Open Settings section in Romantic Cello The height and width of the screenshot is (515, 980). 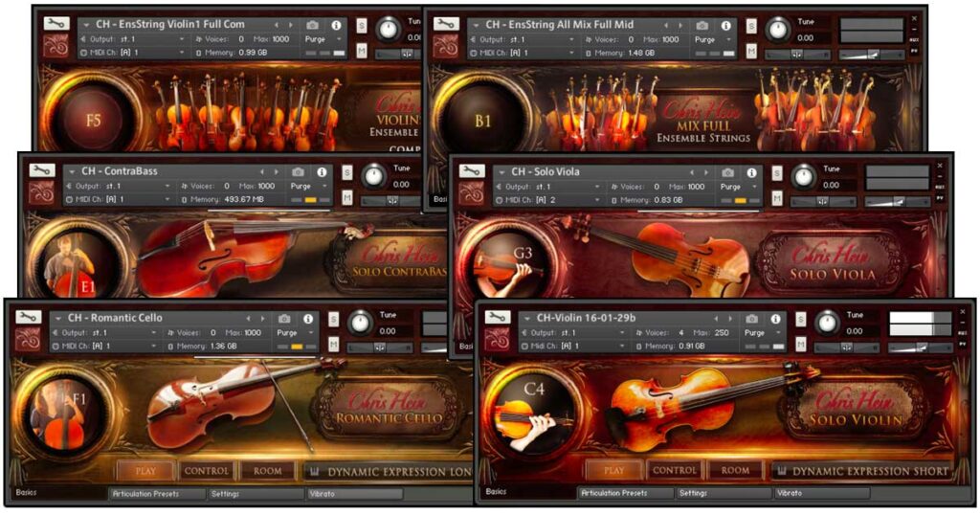tap(256, 494)
